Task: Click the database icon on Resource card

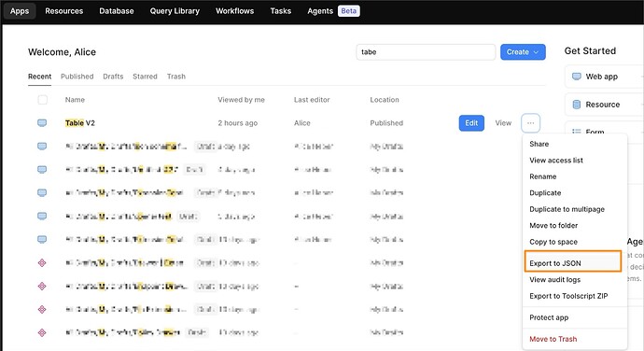Action: point(577,105)
